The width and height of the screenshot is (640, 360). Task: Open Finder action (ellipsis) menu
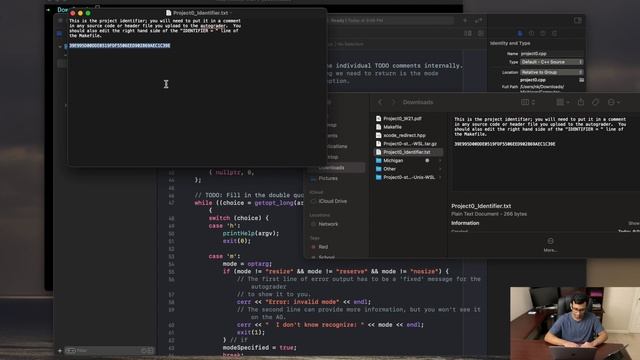coord(613,102)
